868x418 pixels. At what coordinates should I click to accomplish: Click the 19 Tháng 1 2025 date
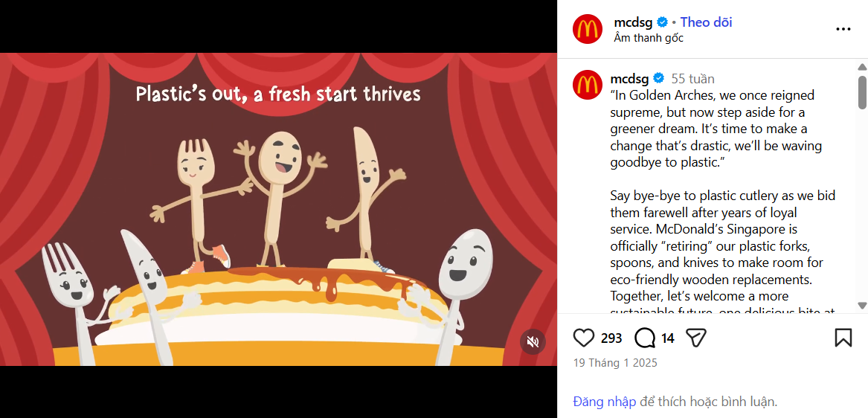(x=615, y=363)
